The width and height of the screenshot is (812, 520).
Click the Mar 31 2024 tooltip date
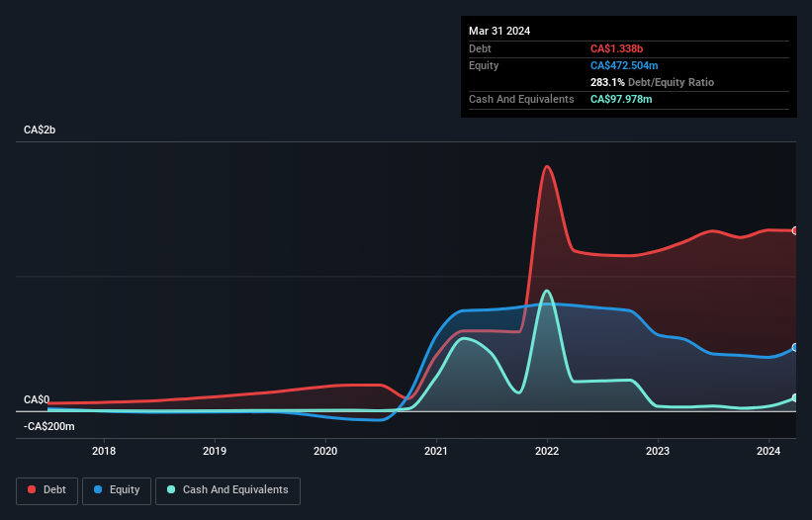click(x=499, y=31)
